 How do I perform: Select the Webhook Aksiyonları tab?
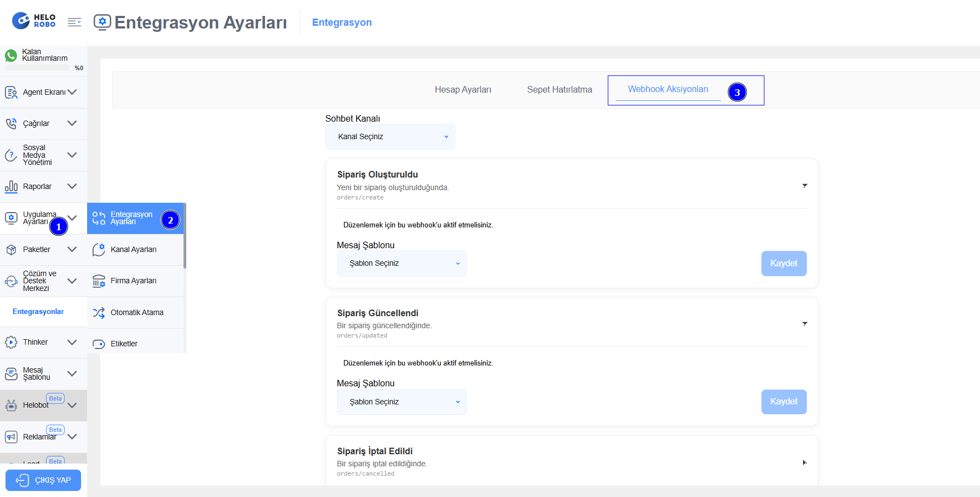[x=668, y=89]
